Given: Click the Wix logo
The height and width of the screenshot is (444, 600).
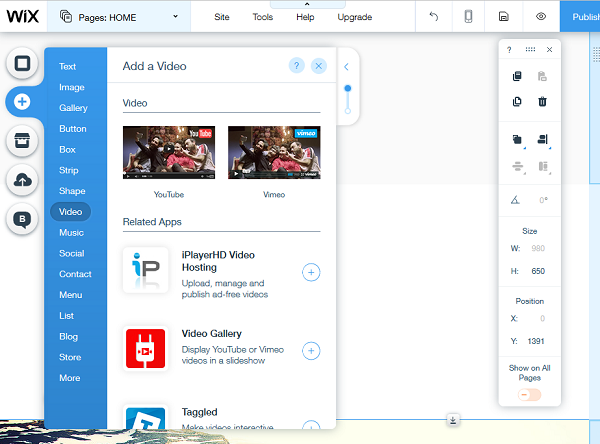Looking at the screenshot, I should click(x=23, y=16).
